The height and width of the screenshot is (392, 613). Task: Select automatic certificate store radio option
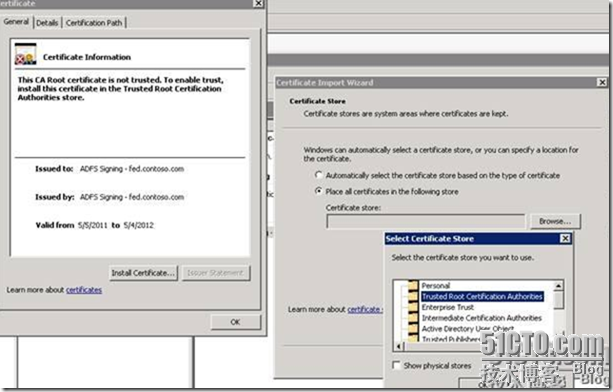[319, 175]
